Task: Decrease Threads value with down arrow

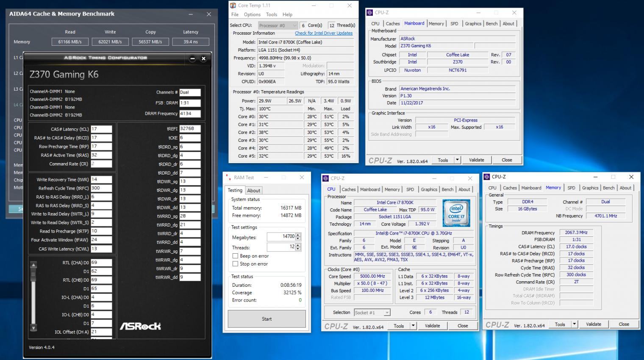Action: click(x=298, y=249)
